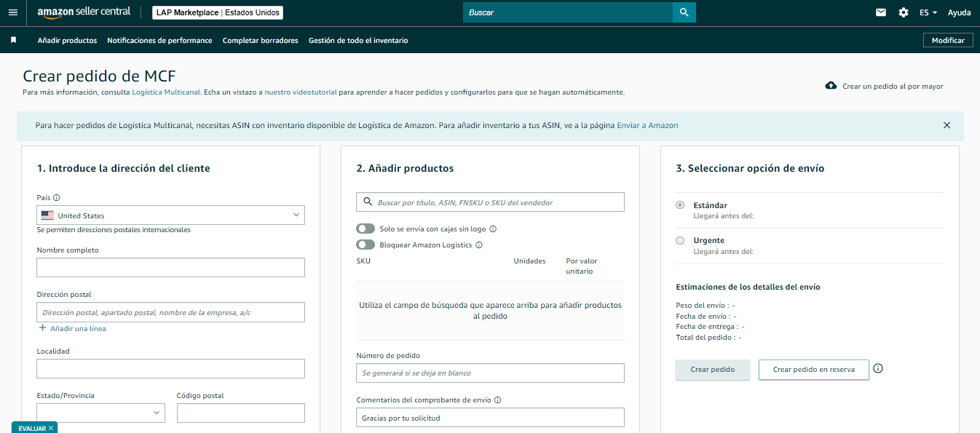Image resolution: width=980 pixels, height=433 pixels.
Task: Click the top Buscar search field
Action: (x=567, y=12)
